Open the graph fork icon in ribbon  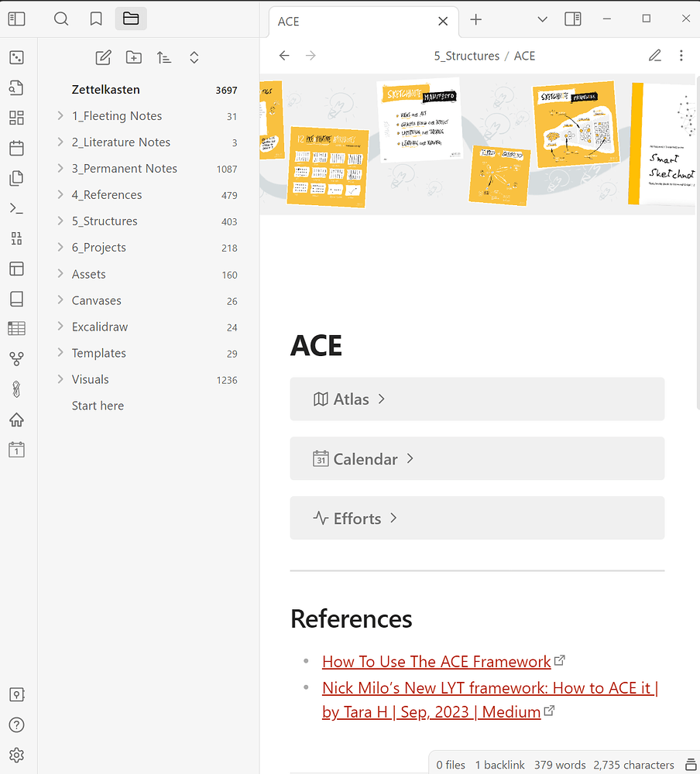(16, 359)
